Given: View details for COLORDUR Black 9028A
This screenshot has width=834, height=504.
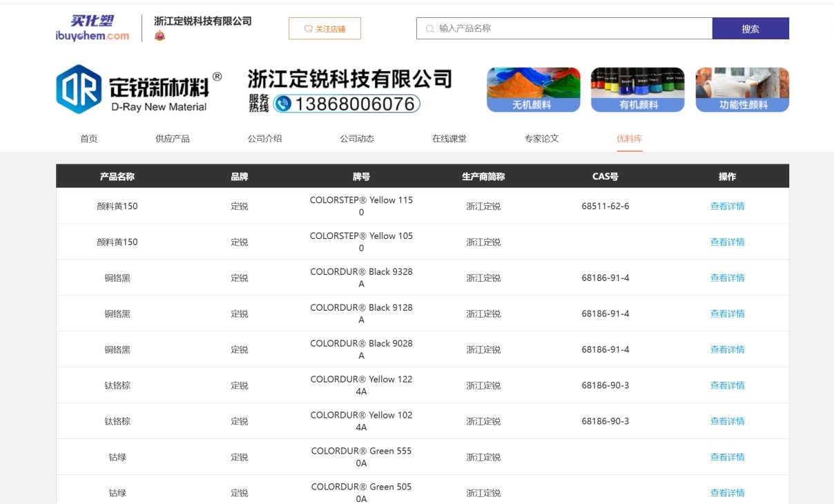Looking at the screenshot, I should coord(728,349).
